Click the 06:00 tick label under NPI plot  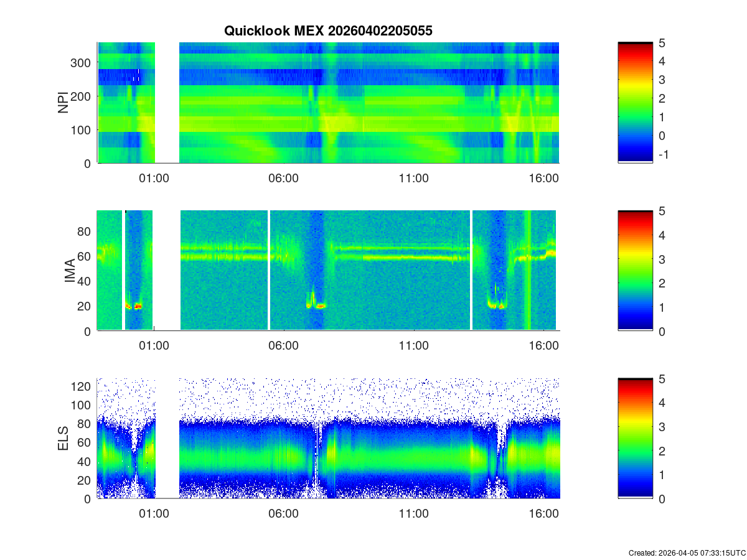[x=283, y=178]
